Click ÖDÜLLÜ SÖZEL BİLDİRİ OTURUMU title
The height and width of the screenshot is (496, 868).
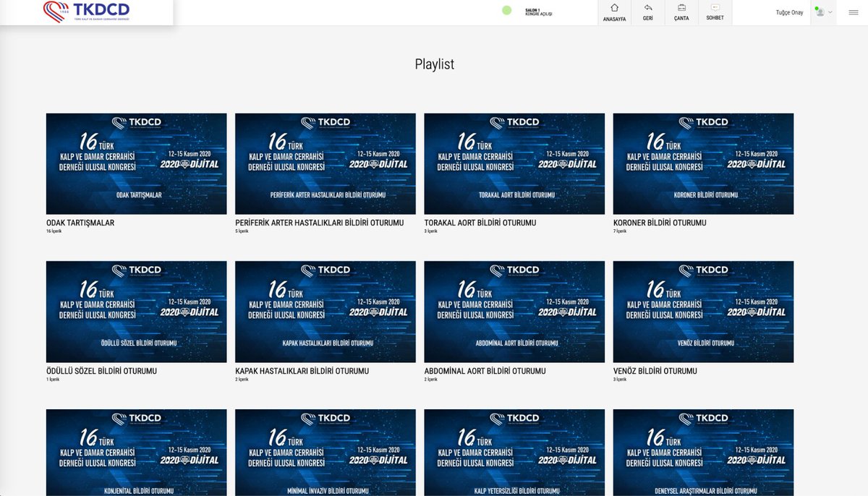[x=101, y=371]
